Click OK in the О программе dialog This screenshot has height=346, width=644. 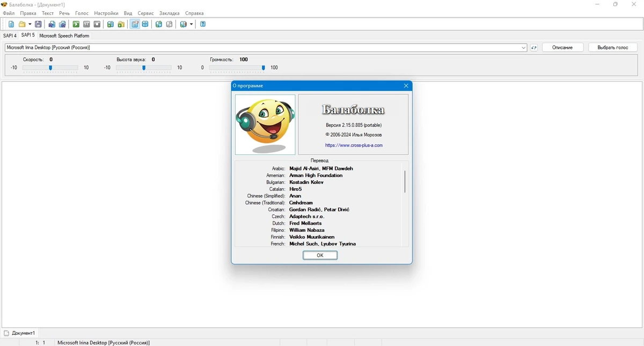[320, 255]
